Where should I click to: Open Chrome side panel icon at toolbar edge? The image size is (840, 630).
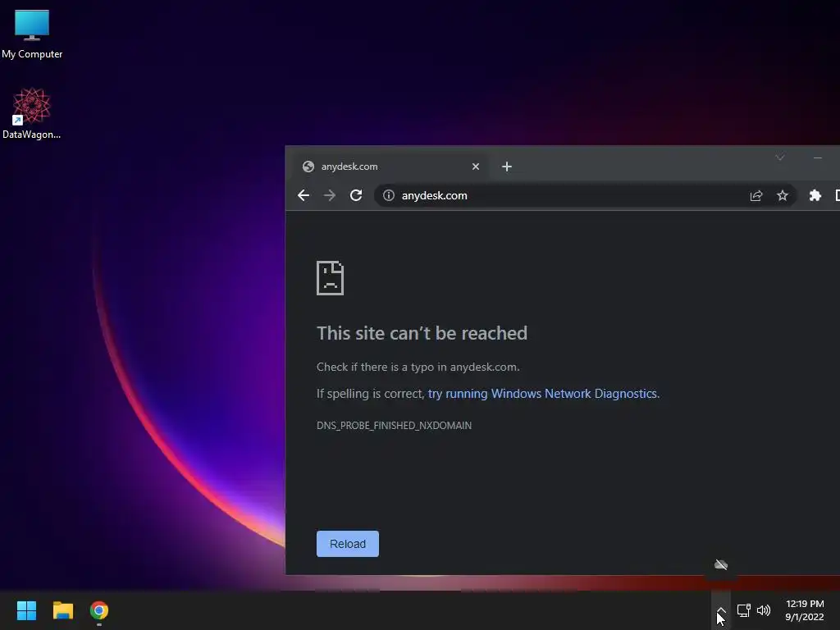pos(838,195)
